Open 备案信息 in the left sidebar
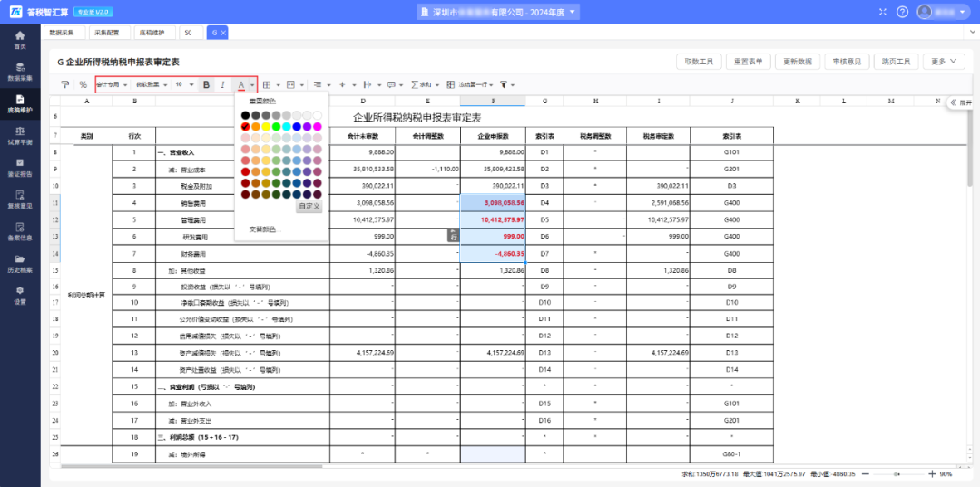This screenshot has width=980, height=487. point(20,231)
